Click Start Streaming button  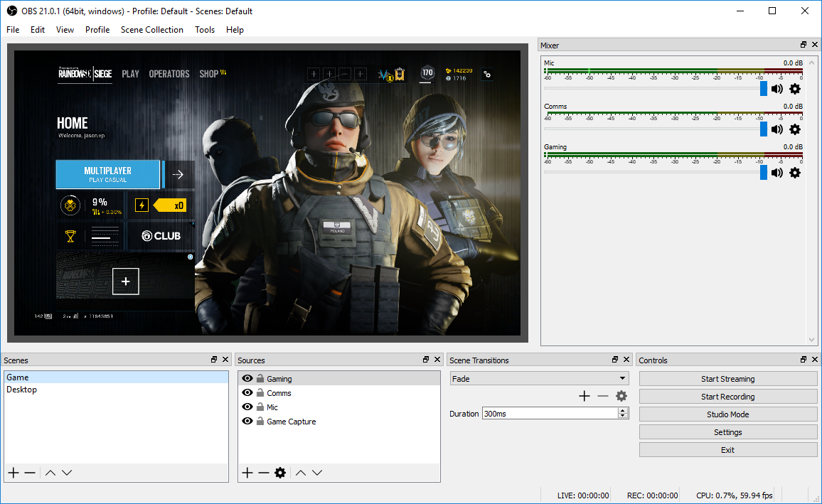(x=727, y=379)
